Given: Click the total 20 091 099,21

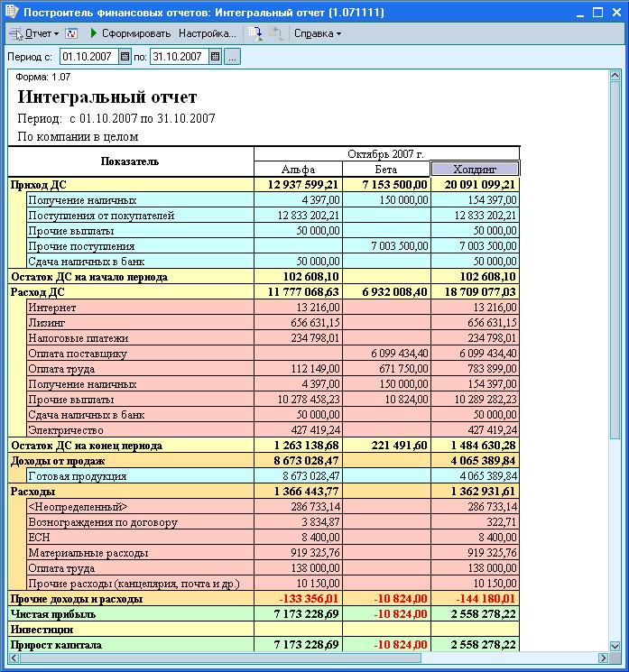Looking at the screenshot, I should 480,185.
